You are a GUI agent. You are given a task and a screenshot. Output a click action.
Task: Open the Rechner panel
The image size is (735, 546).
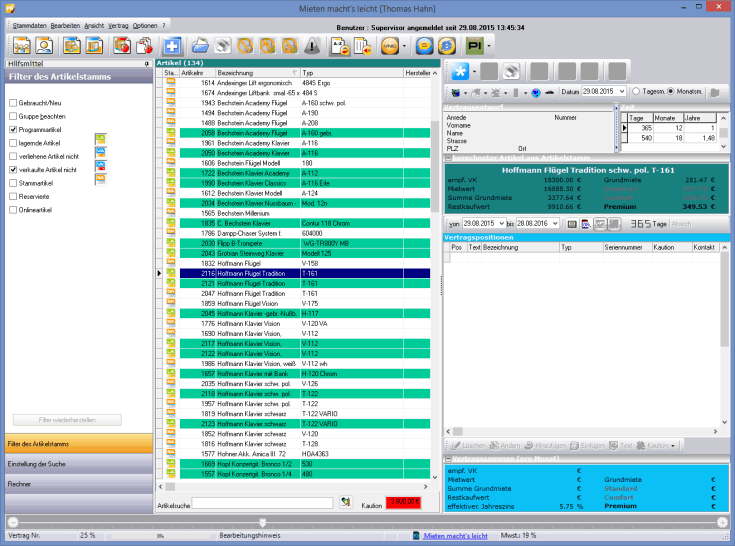[79, 484]
